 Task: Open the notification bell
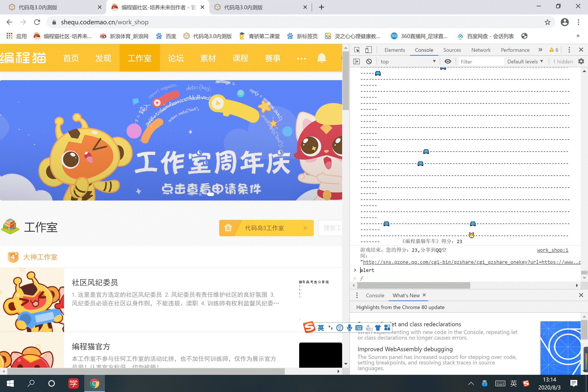click(x=322, y=58)
